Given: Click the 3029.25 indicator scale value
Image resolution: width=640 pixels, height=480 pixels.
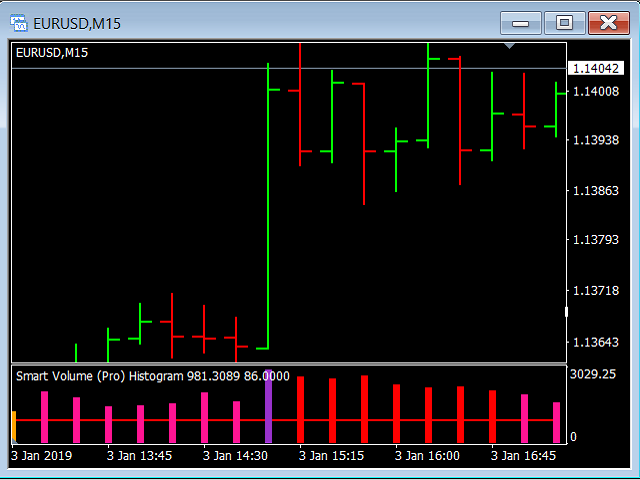Looking at the screenshot, I should click(592, 374).
